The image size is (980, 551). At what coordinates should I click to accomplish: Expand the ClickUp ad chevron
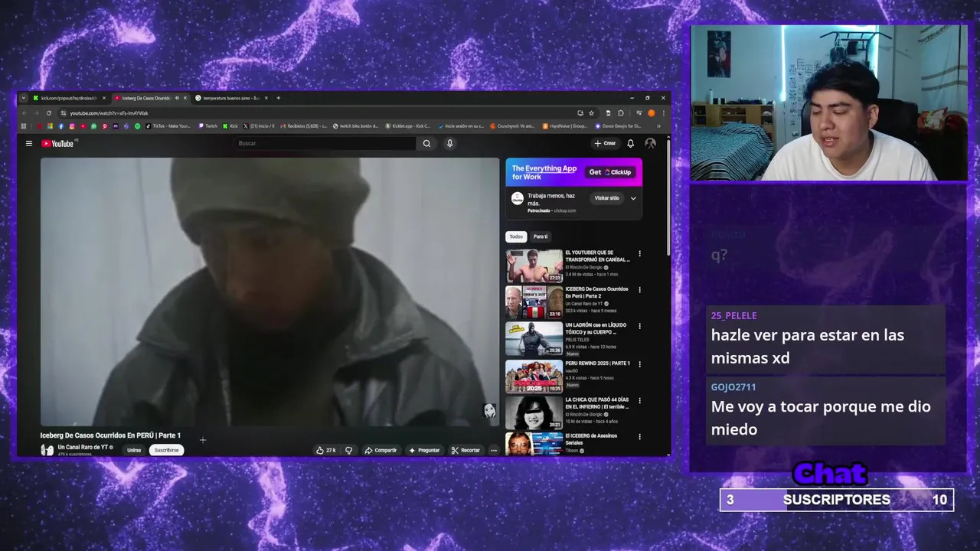(x=633, y=198)
